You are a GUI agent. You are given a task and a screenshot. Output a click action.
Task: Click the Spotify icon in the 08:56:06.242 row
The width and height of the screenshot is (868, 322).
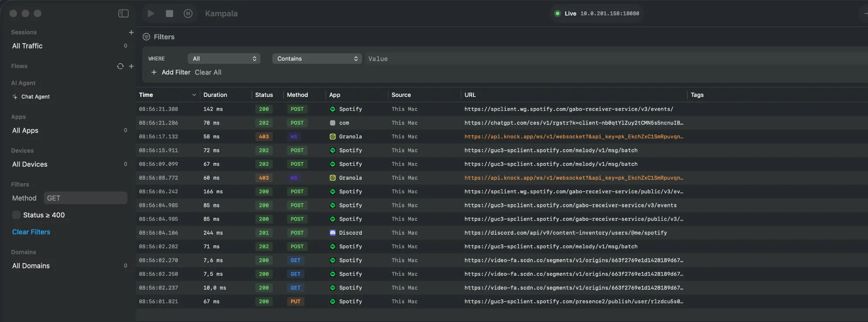(333, 192)
